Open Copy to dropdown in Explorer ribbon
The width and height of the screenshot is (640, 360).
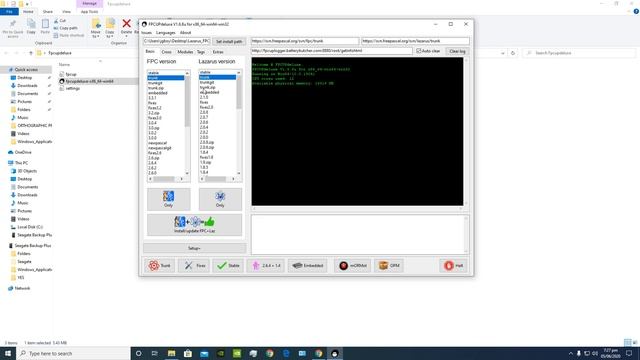tap(110, 29)
